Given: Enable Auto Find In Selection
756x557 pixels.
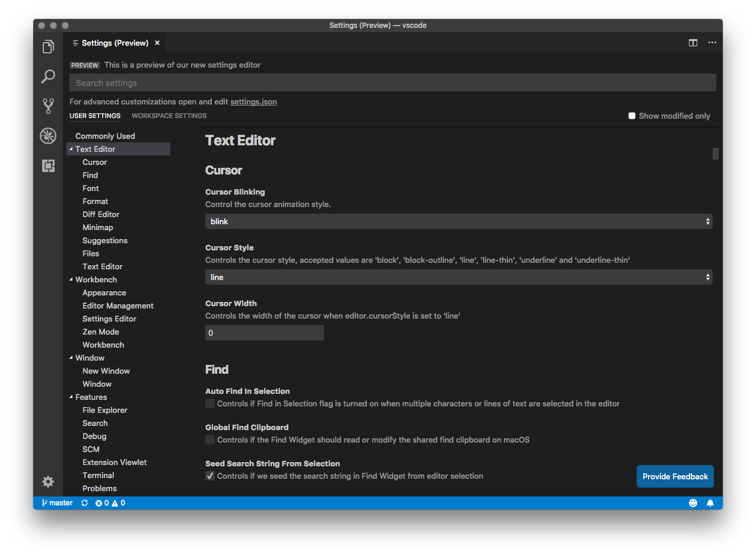Looking at the screenshot, I should click(x=209, y=403).
